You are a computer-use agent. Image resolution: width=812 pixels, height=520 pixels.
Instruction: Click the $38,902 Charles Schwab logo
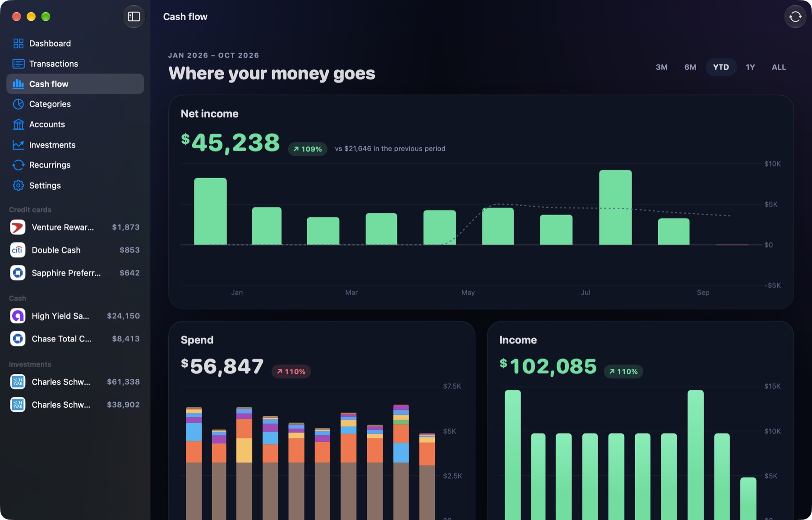(x=18, y=405)
